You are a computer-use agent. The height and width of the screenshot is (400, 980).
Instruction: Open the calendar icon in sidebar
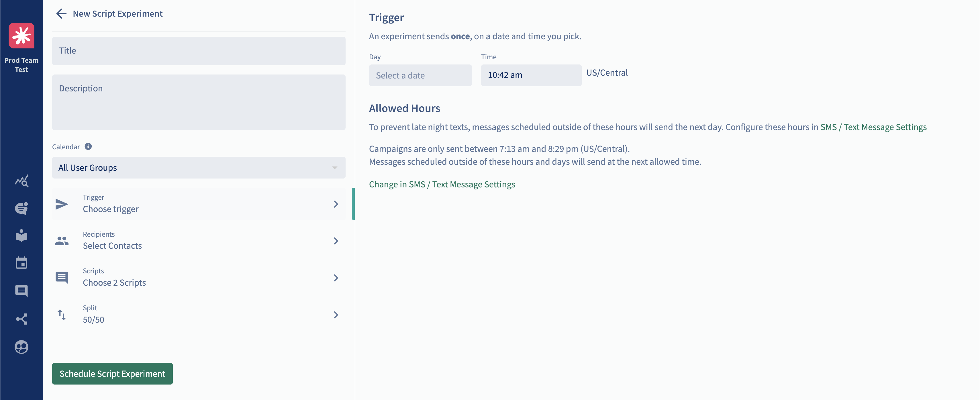click(21, 262)
